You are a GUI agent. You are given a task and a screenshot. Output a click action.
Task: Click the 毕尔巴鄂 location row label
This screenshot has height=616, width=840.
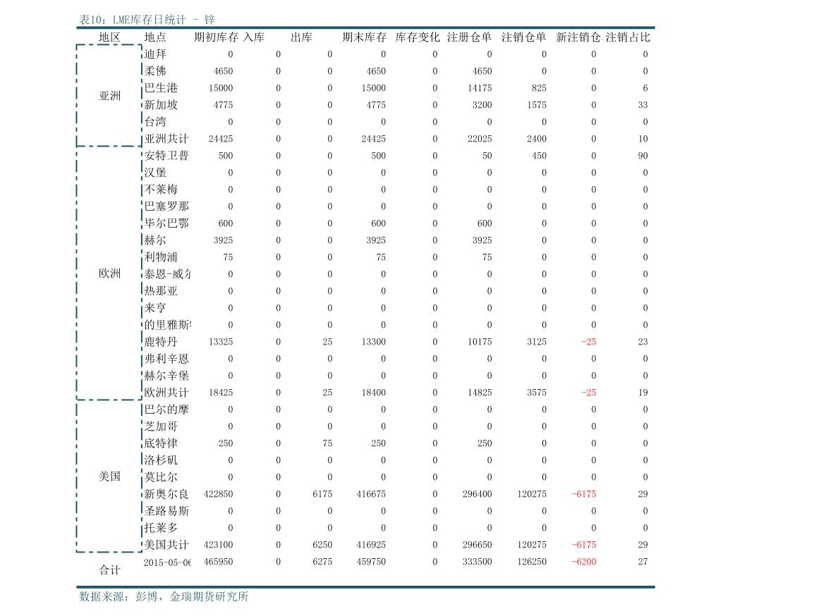(x=166, y=223)
